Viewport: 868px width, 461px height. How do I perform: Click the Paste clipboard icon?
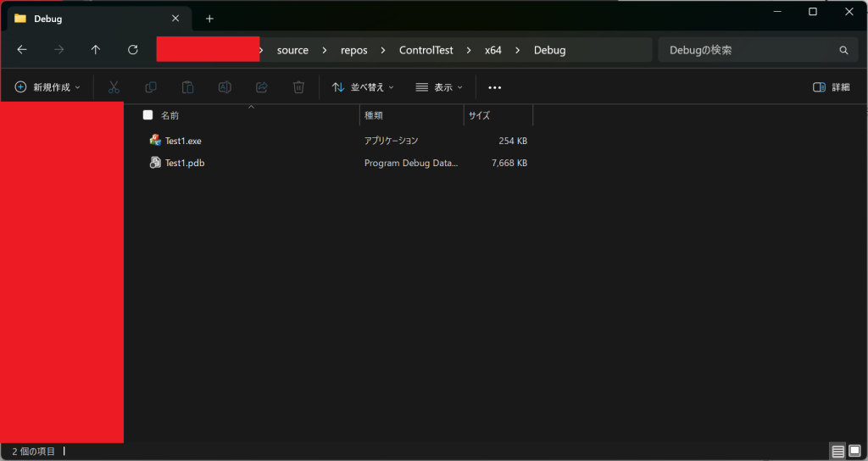188,87
